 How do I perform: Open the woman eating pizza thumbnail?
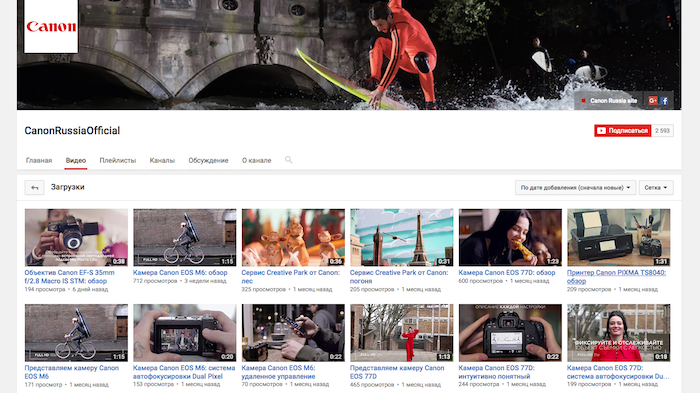510,237
